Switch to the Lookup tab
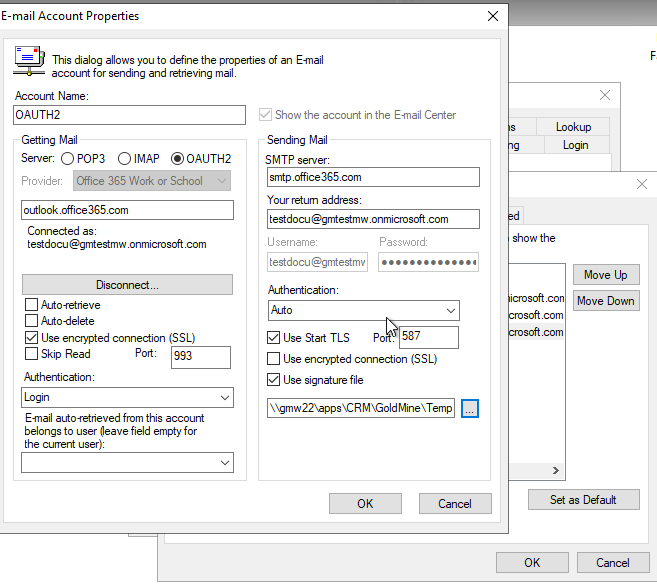 coord(574,127)
